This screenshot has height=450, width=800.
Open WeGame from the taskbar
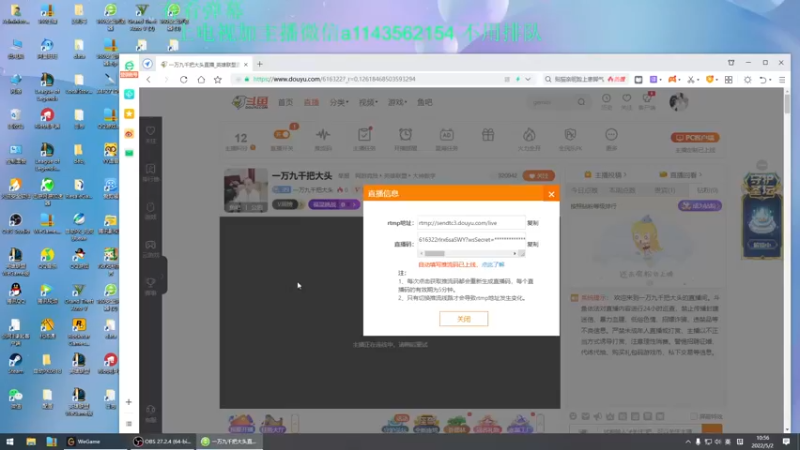click(x=85, y=442)
